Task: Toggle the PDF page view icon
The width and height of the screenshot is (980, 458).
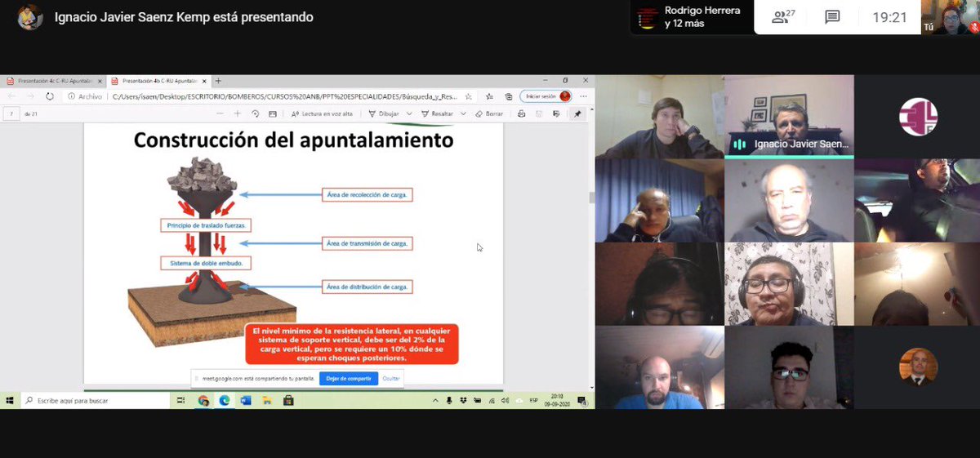Action: (x=273, y=114)
